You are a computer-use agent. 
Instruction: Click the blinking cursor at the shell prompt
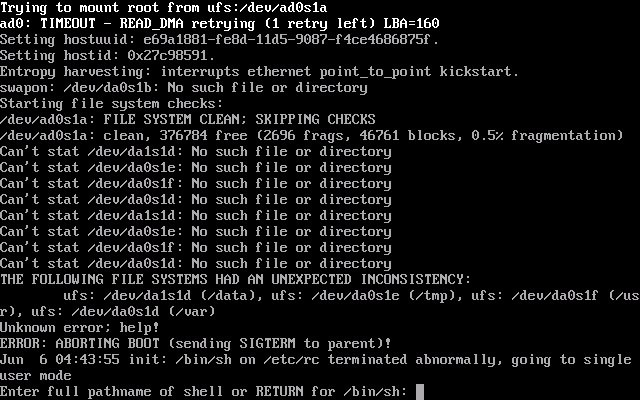420,392
